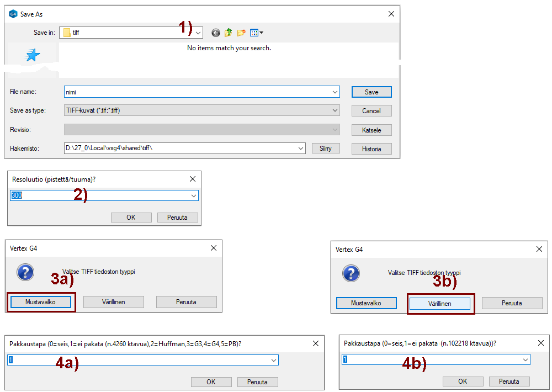Click Peruuta in the Resoluutio dialog
The width and height of the screenshot is (552, 392).
177,218
